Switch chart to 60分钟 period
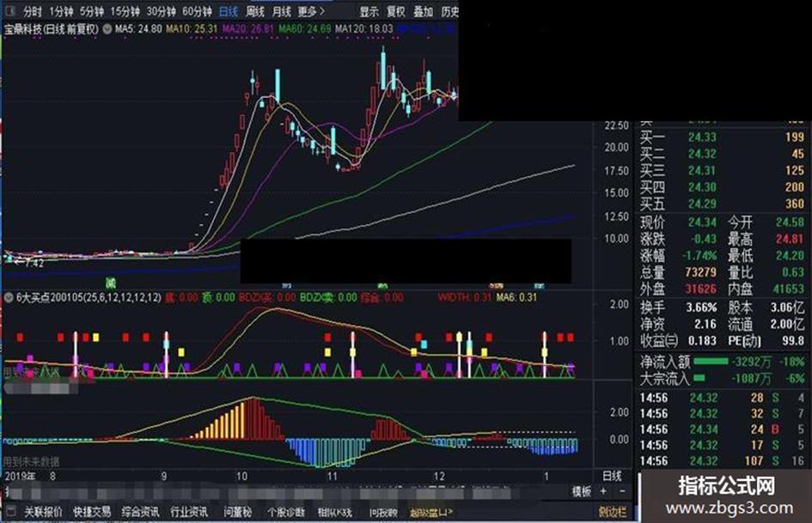Screen dimensions: 812x523 tap(197, 11)
